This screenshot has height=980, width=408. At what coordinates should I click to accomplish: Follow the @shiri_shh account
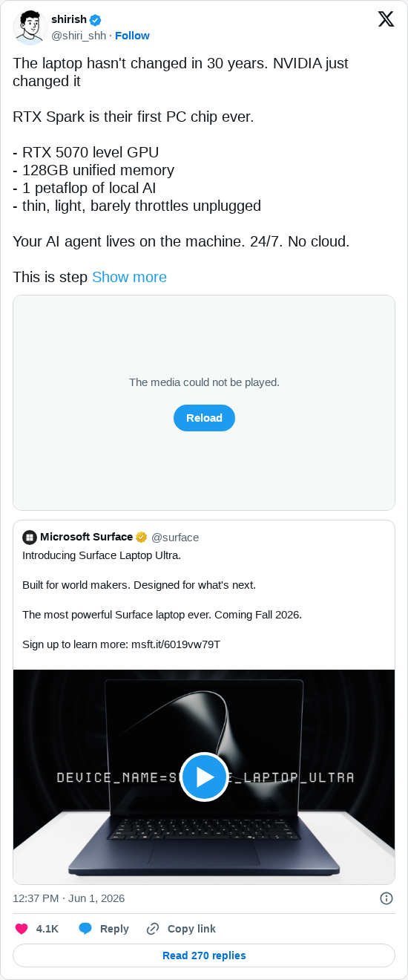[132, 36]
